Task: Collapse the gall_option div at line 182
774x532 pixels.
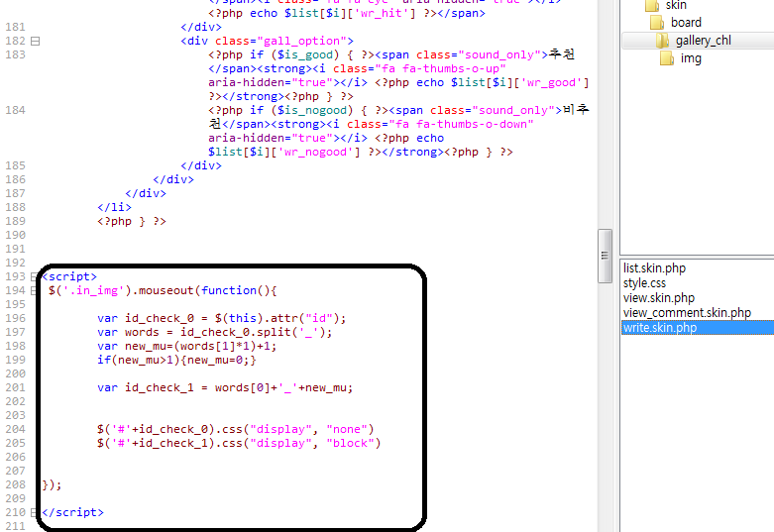Action: (36, 41)
